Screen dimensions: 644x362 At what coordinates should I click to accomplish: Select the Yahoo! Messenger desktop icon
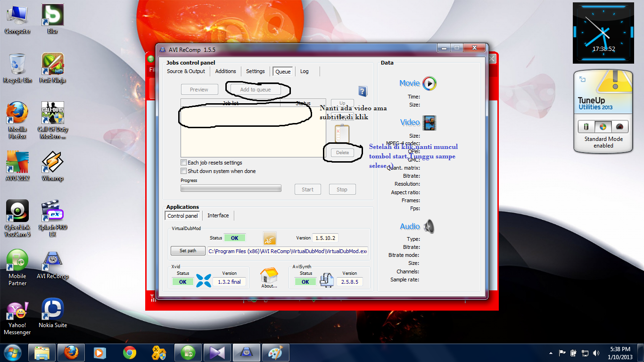click(x=17, y=318)
